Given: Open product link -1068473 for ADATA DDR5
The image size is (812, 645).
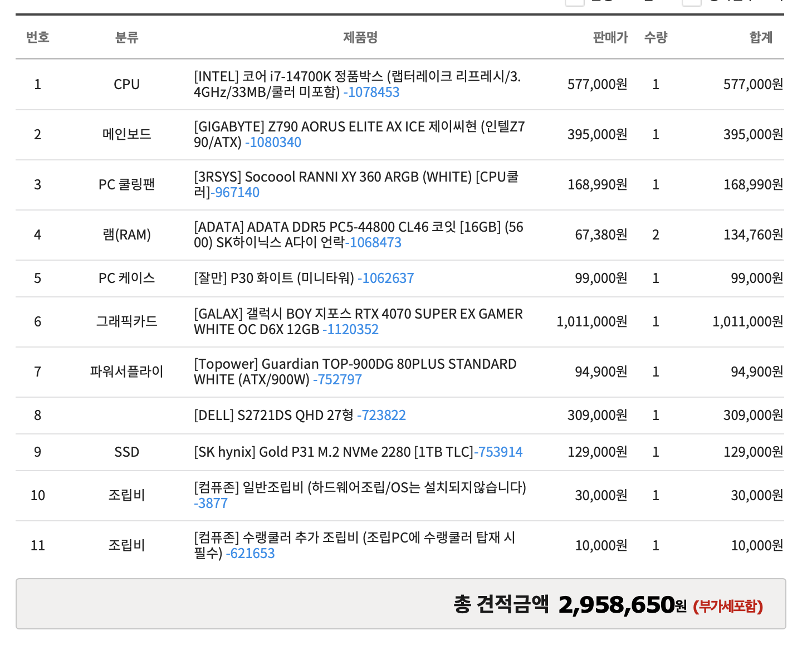Looking at the screenshot, I should click(x=374, y=243).
